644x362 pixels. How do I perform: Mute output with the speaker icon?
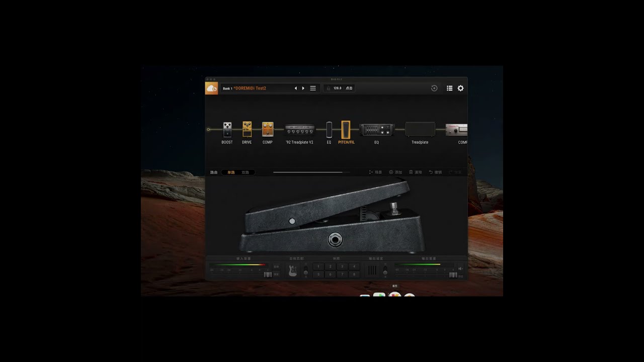tap(460, 268)
